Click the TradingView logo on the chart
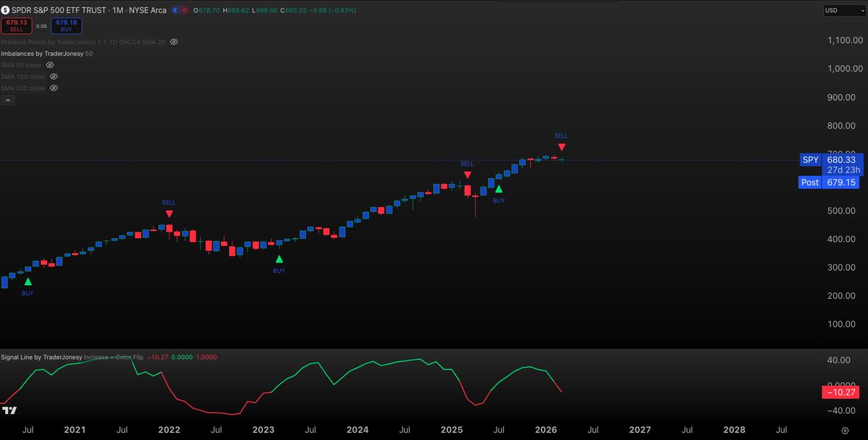Image resolution: width=868 pixels, height=440 pixels. [x=9, y=410]
